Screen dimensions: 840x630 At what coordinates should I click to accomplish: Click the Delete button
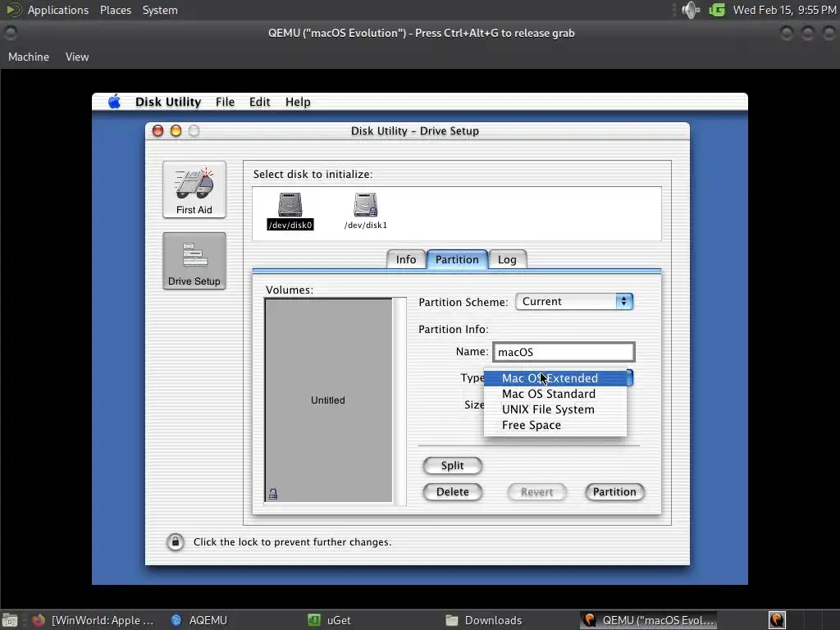click(x=453, y=492)
